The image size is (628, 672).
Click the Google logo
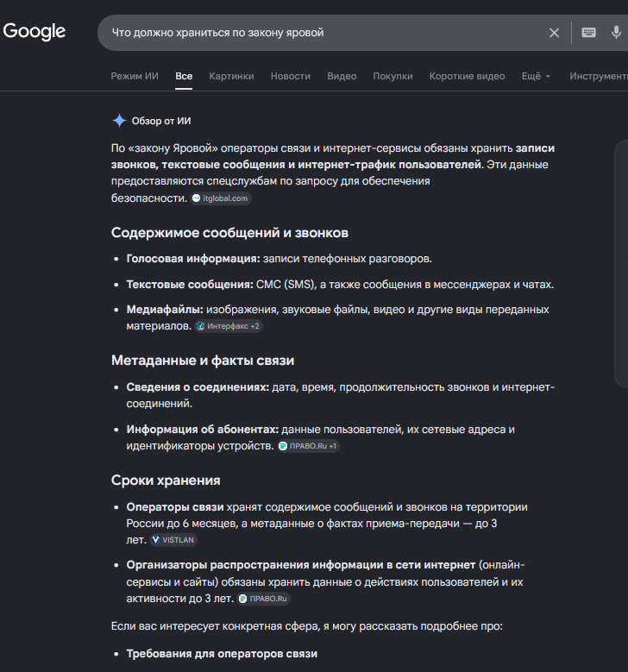click(35, 32)
